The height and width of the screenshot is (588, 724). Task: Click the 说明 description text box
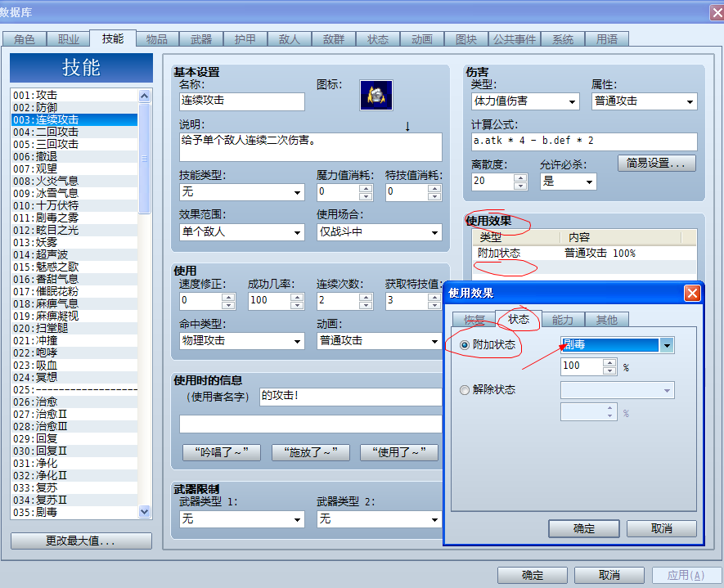coord(311,147)
